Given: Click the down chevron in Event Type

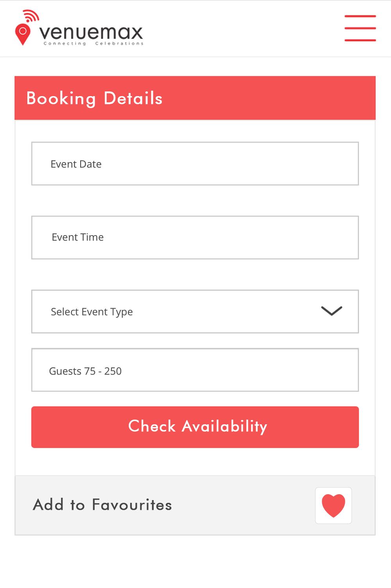Looking at the screenshot, I should (332, 311).
